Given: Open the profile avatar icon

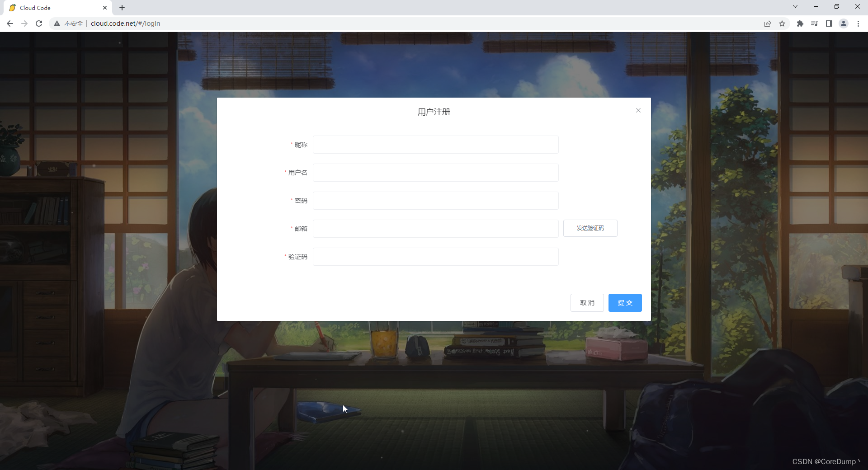Looking at the screenshot, I should coord(844,23).
